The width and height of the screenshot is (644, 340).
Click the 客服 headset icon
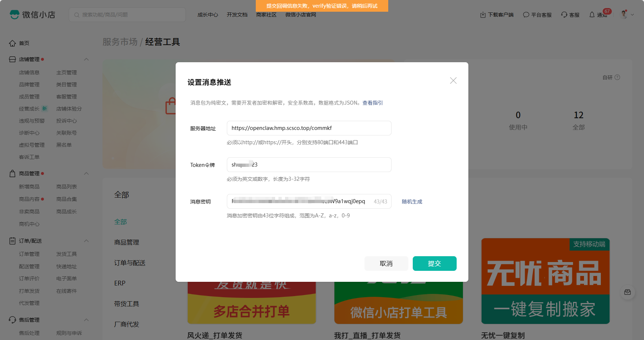tap(564, 15)
